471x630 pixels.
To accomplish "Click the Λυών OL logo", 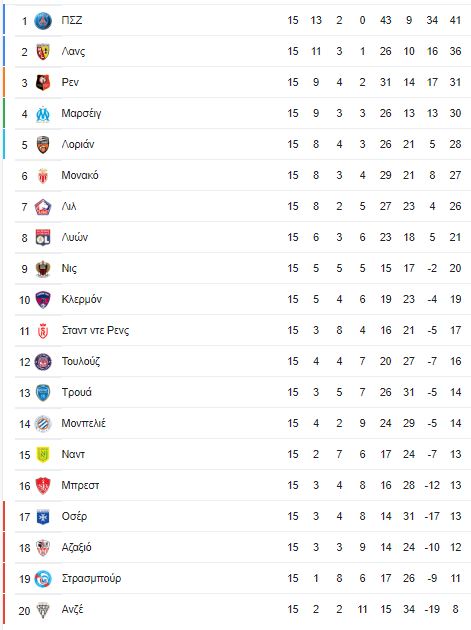I will coord(43,237).
